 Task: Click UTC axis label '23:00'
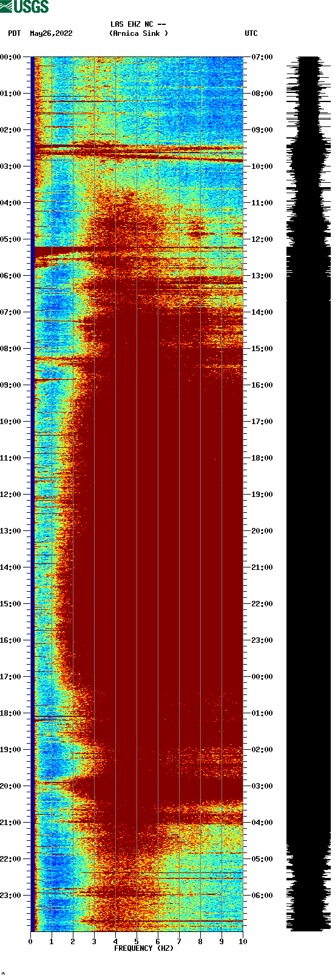[x=262, y=640]
